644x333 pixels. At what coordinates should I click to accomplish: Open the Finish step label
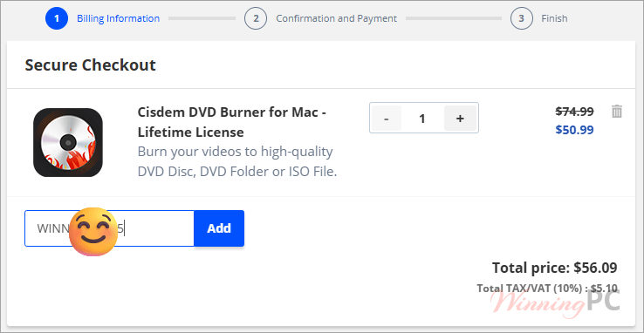click(x=554, y=18)
